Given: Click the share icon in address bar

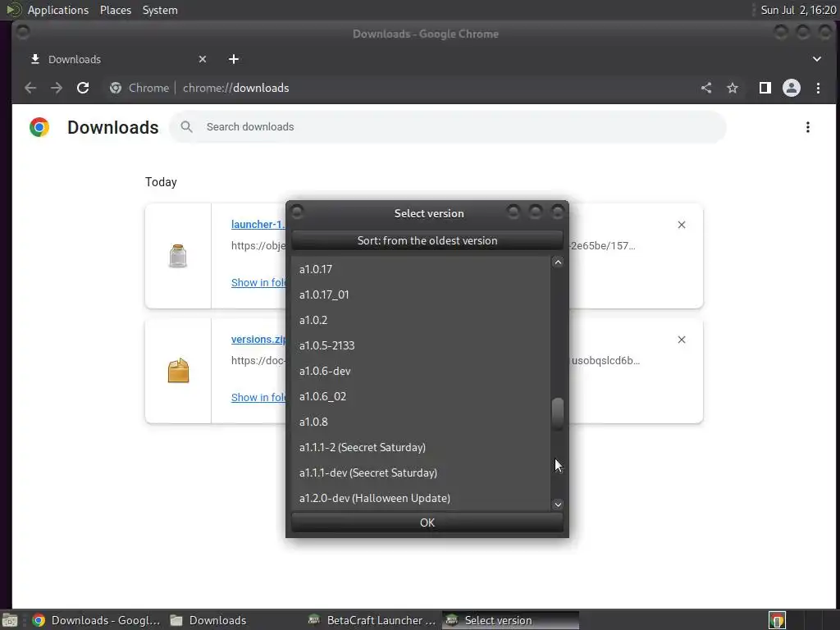Looking at the screenshot, I should tap(706, 88).
